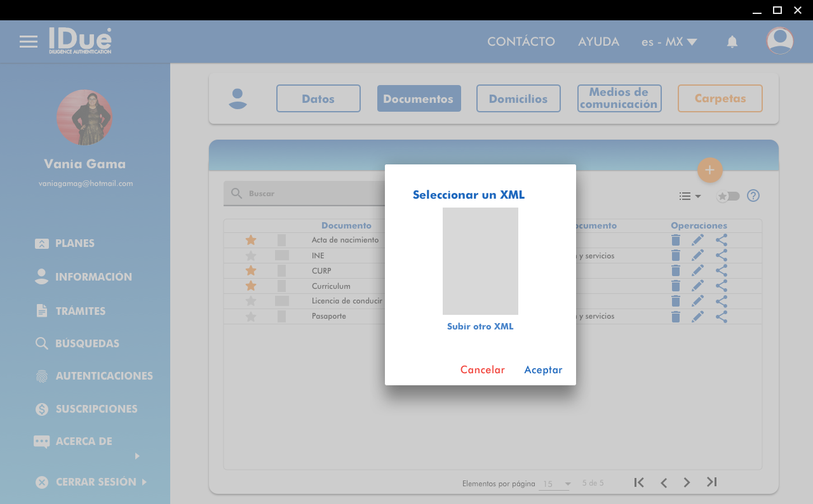Open the es - MX language dropdown
The height and width of the screenshot is (504, 813).
tap(669, 42)
